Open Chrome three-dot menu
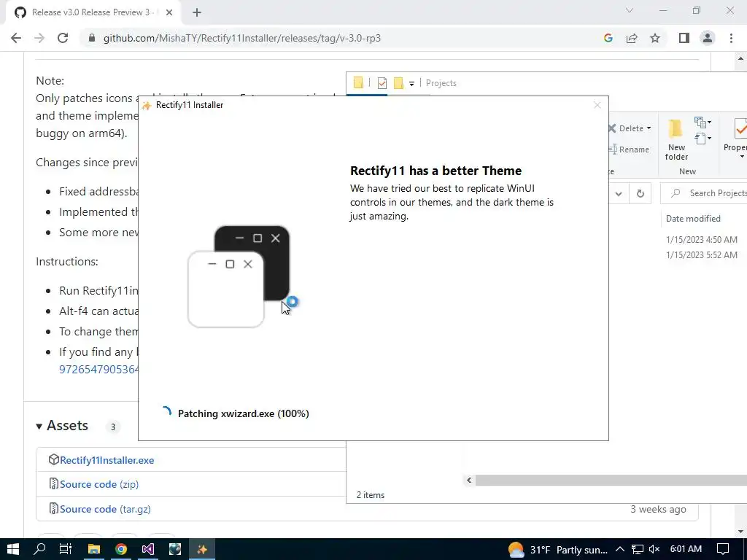 (731, 38)
